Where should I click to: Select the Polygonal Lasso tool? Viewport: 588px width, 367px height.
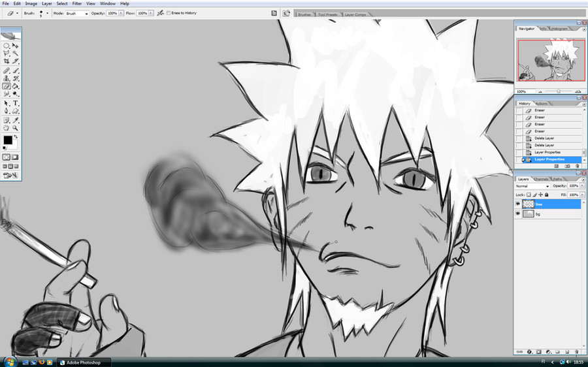tap(7, 54)
